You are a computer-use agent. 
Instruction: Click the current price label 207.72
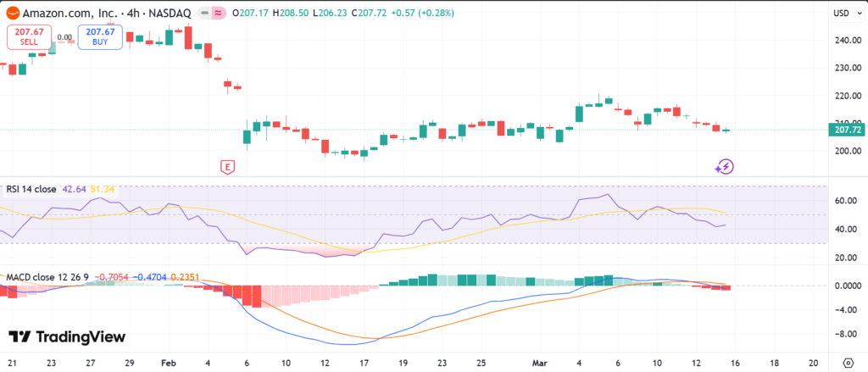pos(848,130)
